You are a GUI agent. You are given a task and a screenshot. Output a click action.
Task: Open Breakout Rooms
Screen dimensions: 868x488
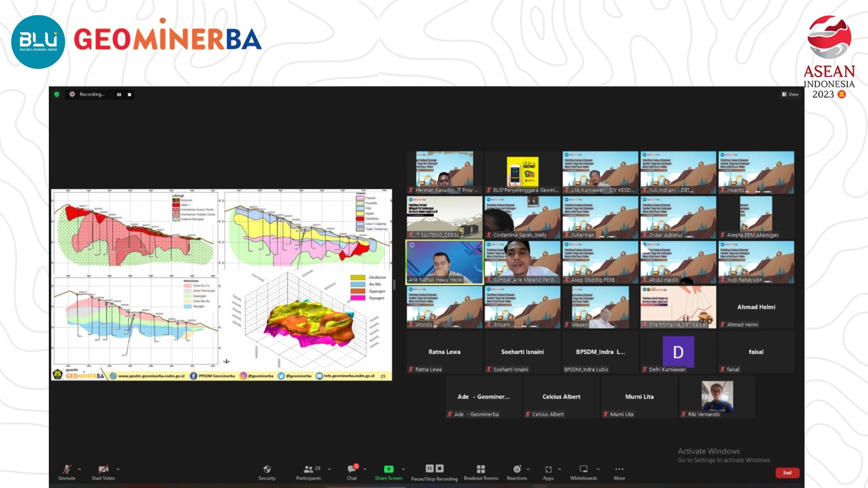point(481,470)
